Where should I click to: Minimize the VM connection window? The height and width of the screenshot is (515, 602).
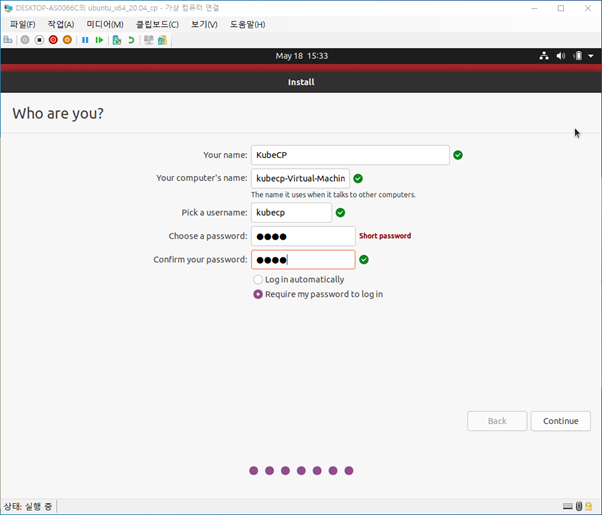[534, 8]
